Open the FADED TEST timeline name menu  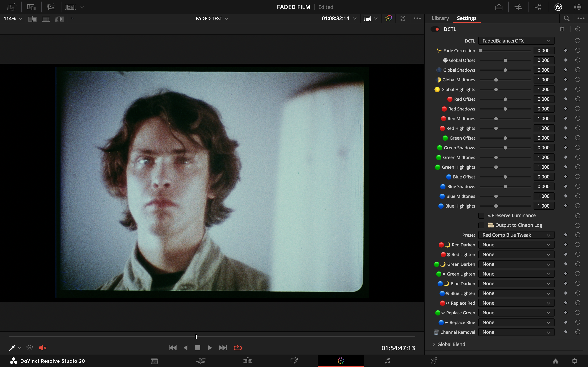[x=212, y=18]
